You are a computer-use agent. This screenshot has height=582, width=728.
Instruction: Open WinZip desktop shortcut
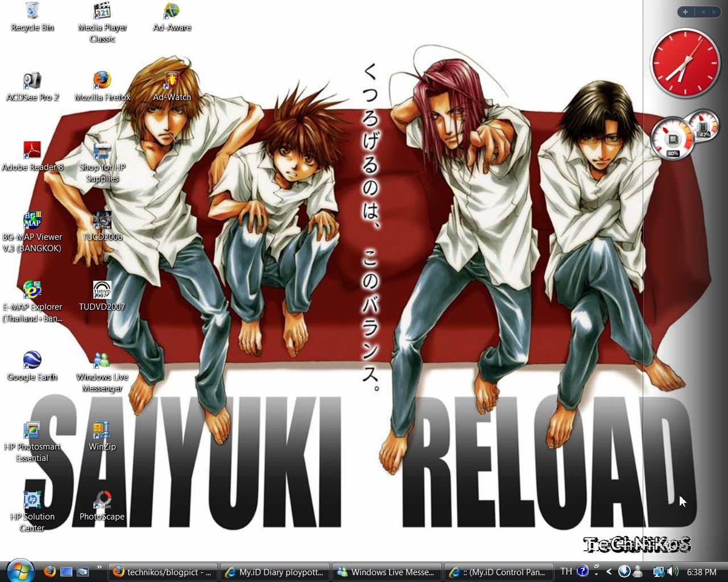102,431
